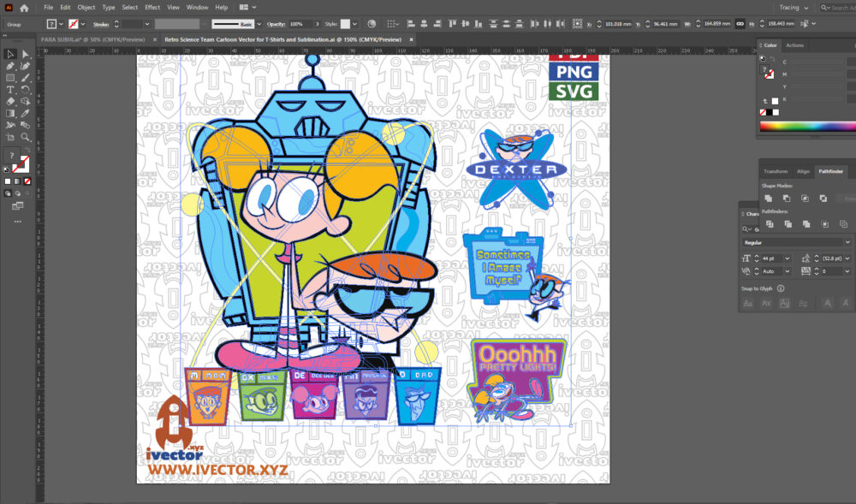
Task: Click the Divide pathfinder icon
Action: click(x=770, y=224)
